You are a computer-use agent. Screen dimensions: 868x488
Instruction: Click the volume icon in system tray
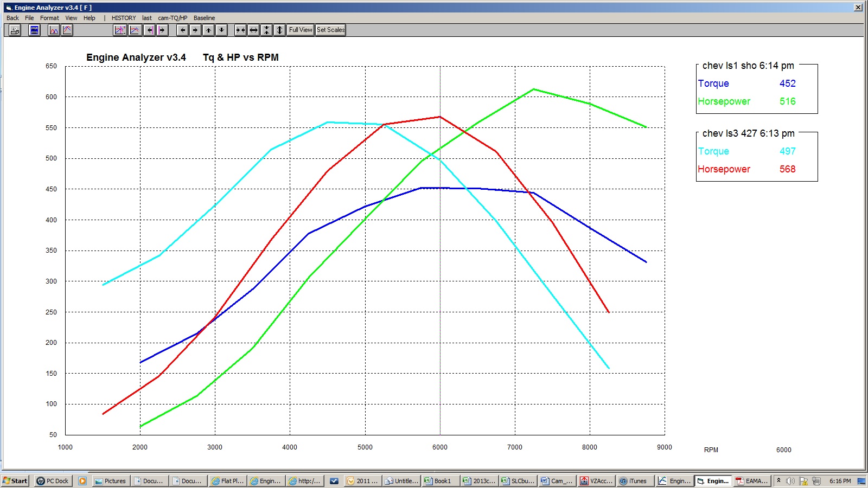pyautogui.click(x=790, y=481)
